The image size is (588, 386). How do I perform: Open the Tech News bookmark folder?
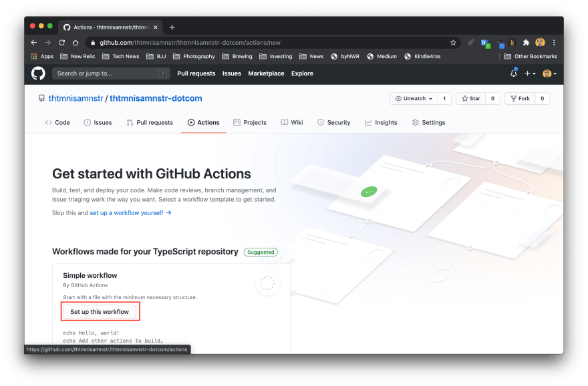point(120,57)
